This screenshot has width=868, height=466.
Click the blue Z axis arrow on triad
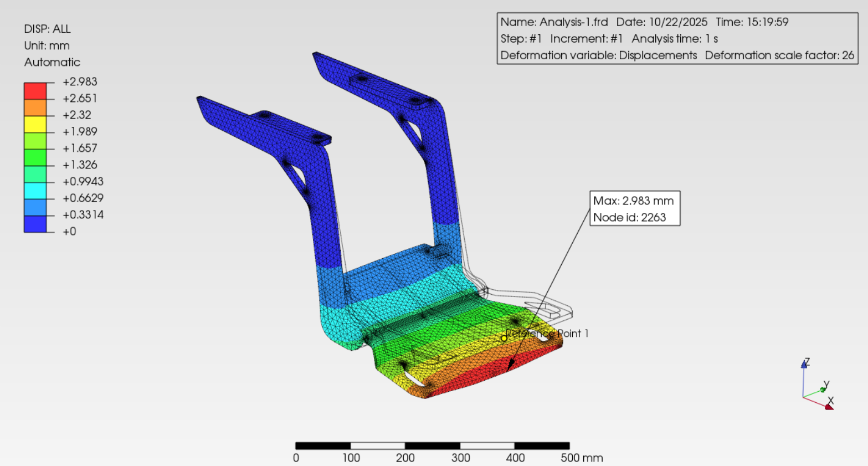pos(804,365)
